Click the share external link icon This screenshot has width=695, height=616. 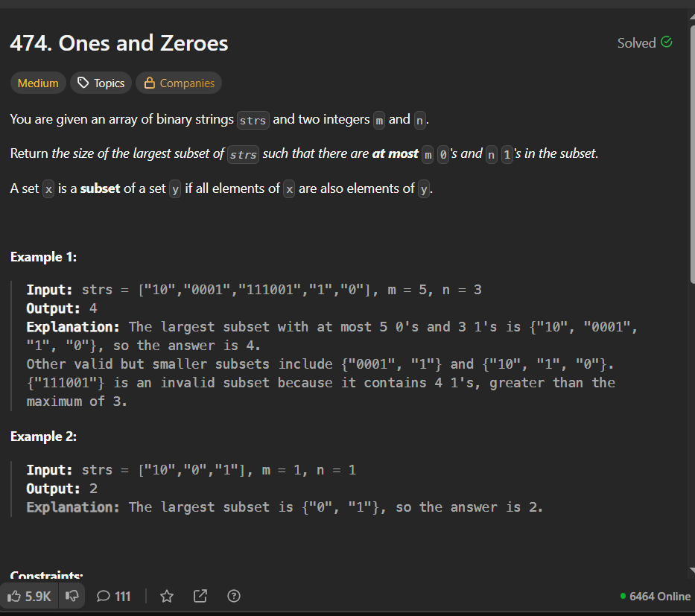coord(200,596)
